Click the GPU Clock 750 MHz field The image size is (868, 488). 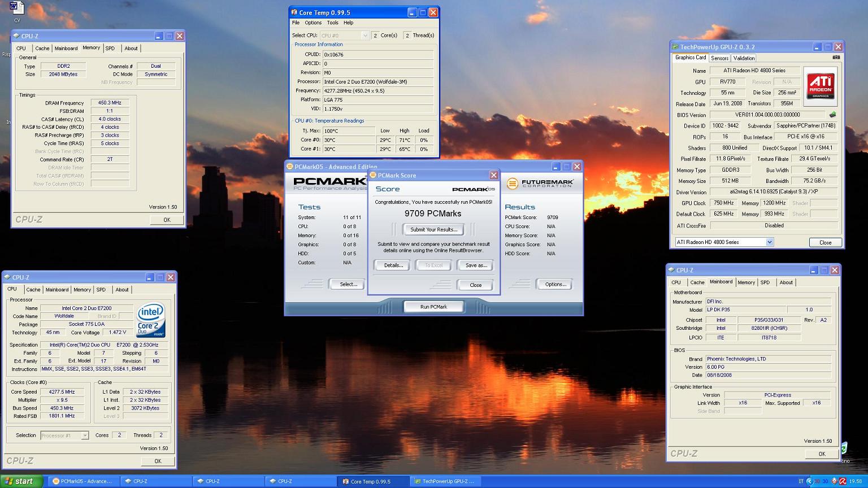(x=723, y=203)
